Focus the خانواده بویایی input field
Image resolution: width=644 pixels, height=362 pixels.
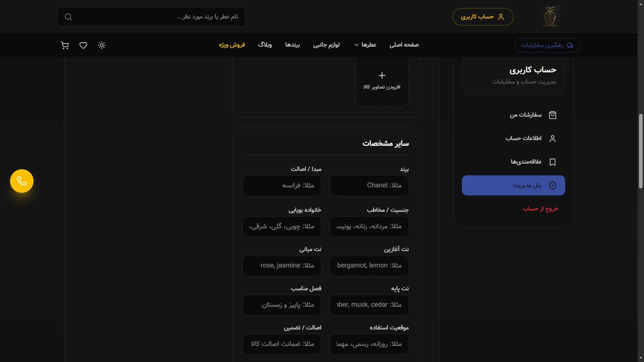pos(282,227)
